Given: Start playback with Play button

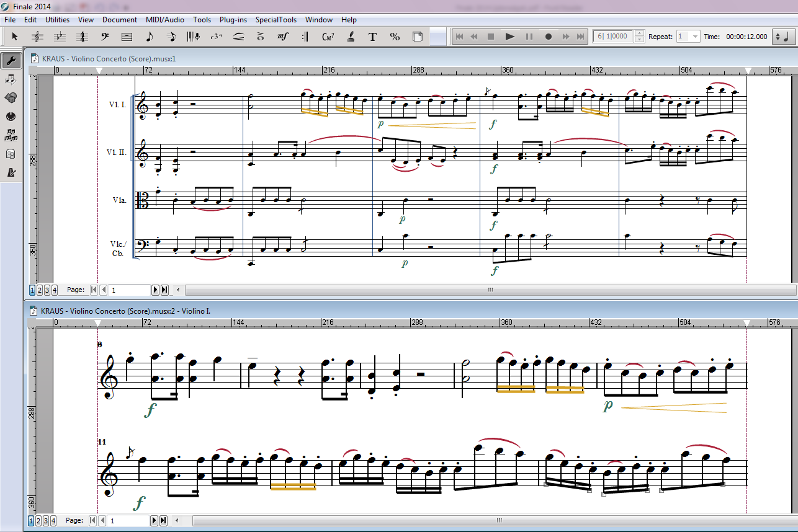Looking at the screenshot, I should (x=510, y=37).
